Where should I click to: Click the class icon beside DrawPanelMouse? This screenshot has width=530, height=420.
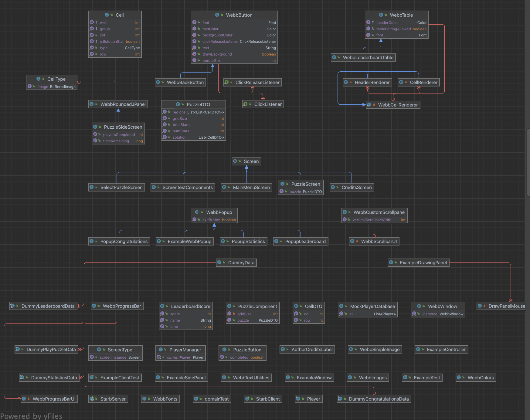pyautogui.click(x=480, y=306)
